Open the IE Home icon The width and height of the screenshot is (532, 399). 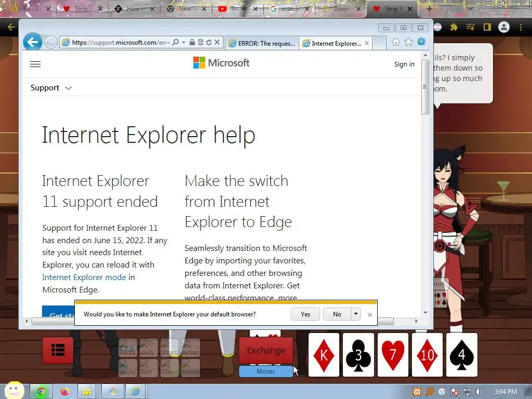pos(395,42)
